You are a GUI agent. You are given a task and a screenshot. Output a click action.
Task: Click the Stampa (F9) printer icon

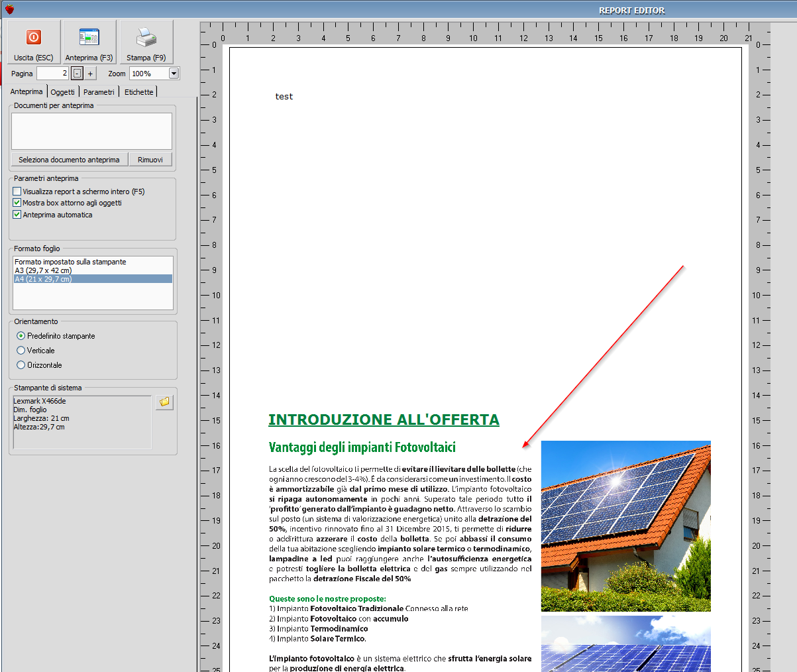[146, 38]
